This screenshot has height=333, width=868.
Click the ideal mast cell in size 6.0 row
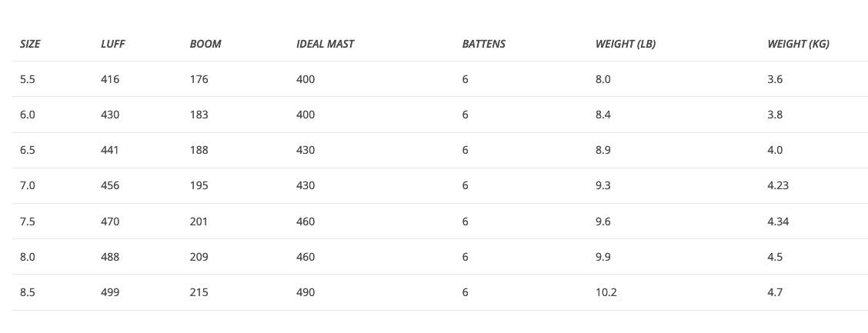(305, 115)
